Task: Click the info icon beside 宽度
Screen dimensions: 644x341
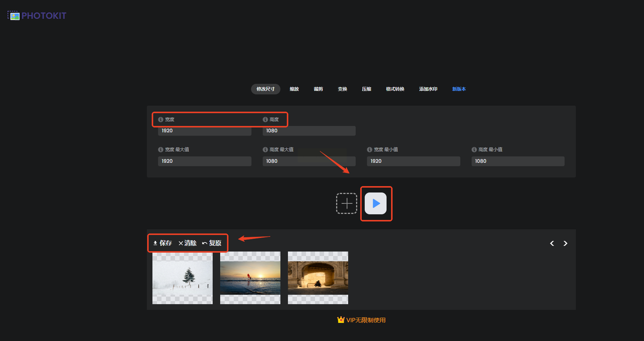Action: [161, 120]
